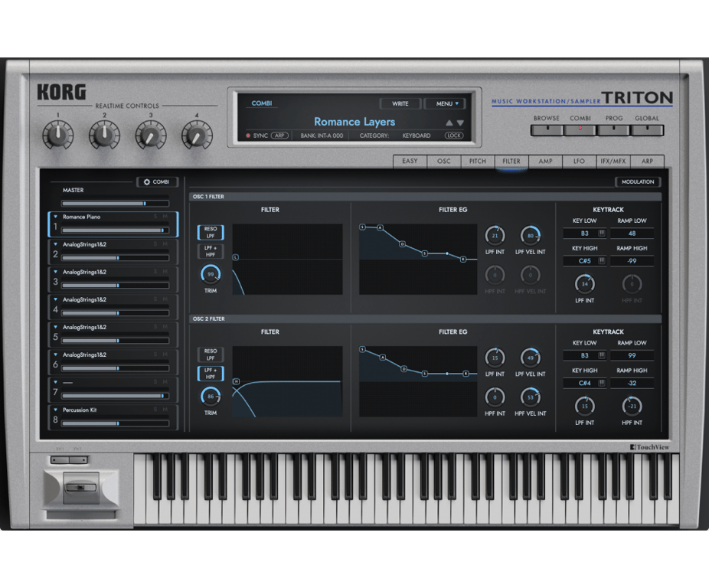Viewport: 709px width, 588px height.
Task: Click the PROG mode button
Action: 613,130
